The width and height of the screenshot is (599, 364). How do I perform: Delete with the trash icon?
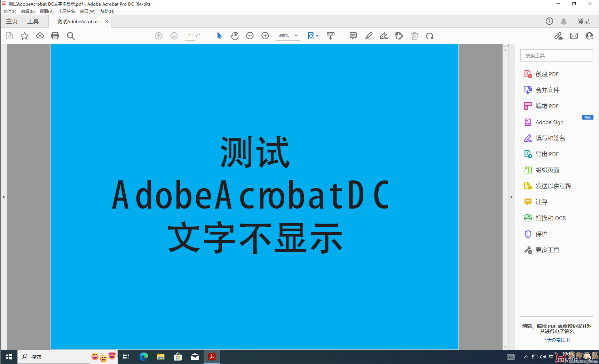coord(415,36)
